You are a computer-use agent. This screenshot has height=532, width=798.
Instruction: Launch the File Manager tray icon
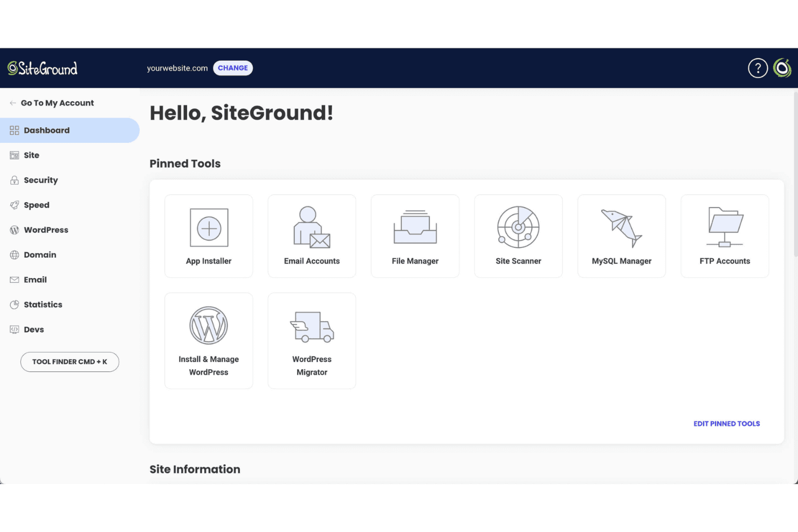coord(415,227)
